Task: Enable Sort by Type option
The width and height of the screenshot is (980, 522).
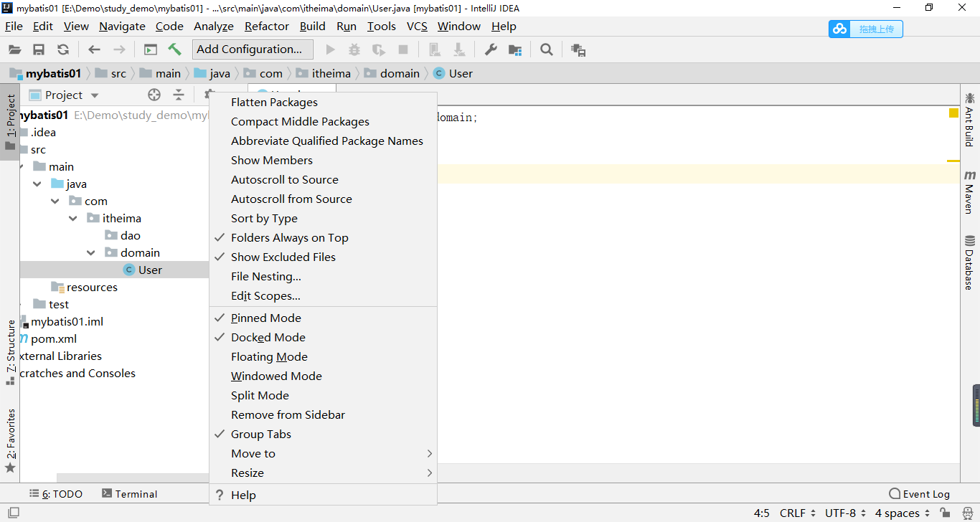Action: 323,218
